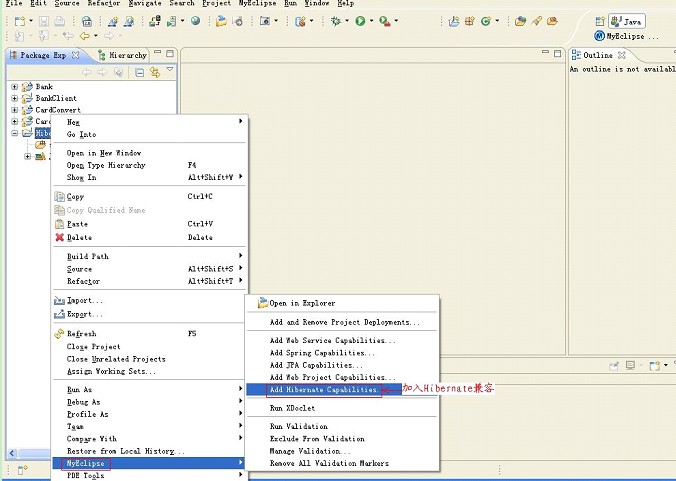Open the Run toolbar dropdown arrow
This screenshot has width=676, height=481.
[372, 21]
